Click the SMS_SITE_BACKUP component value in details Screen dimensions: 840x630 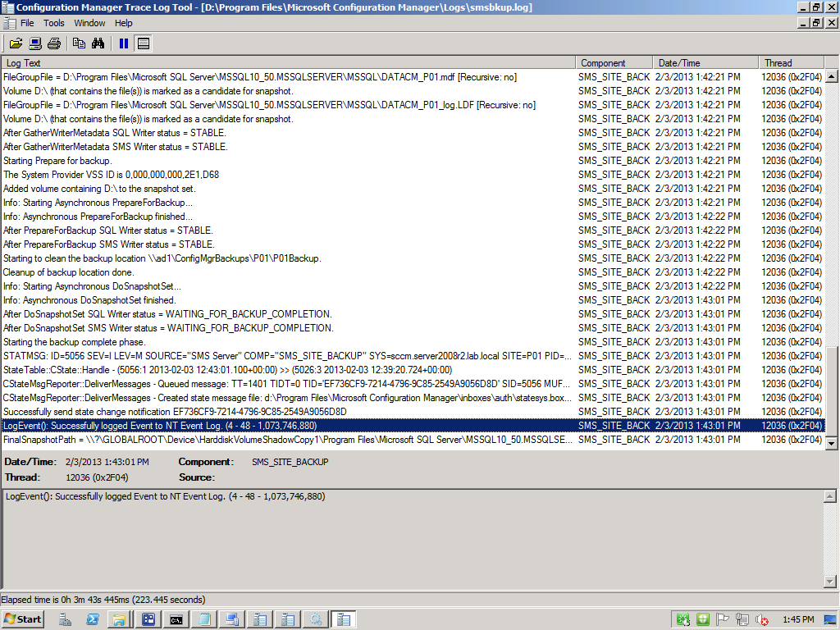point(290,462)
